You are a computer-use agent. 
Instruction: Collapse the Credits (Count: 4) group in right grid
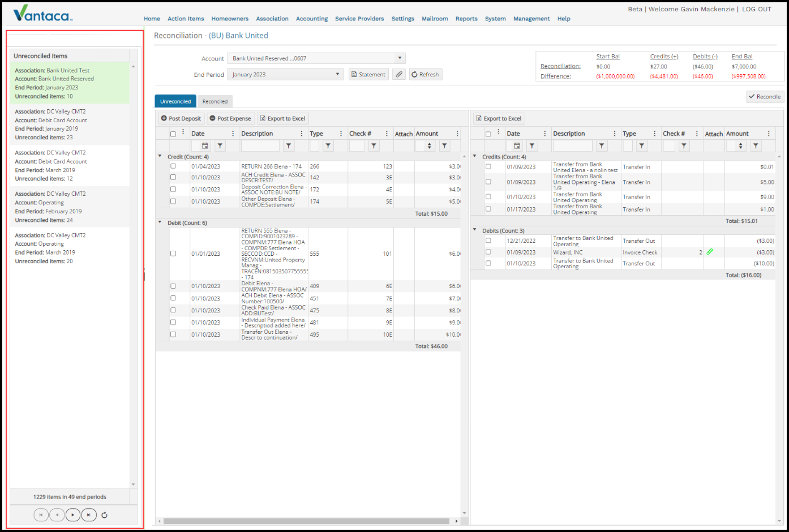[475, 156]
